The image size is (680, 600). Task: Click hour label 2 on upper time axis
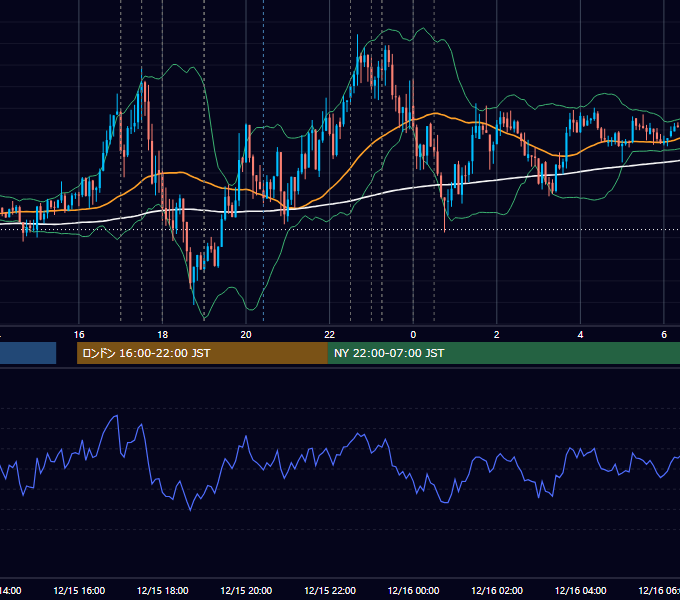497,335
